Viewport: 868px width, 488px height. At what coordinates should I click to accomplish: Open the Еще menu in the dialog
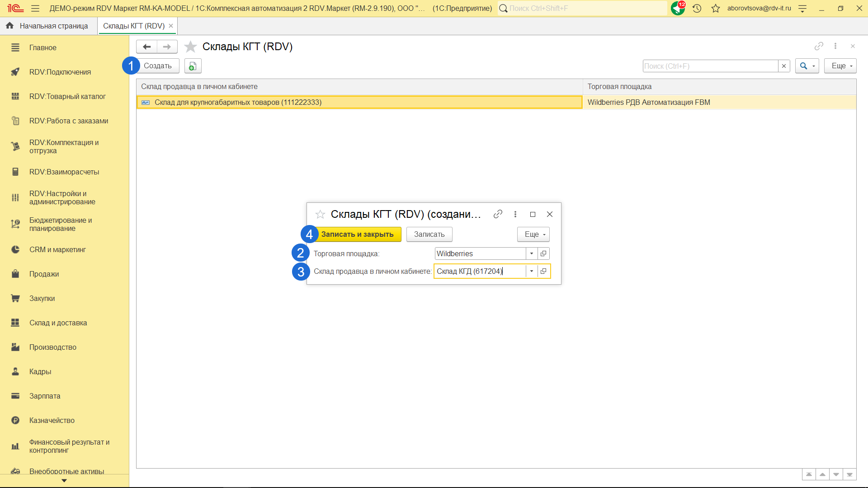pyautogui.click(x=533, y=234)
